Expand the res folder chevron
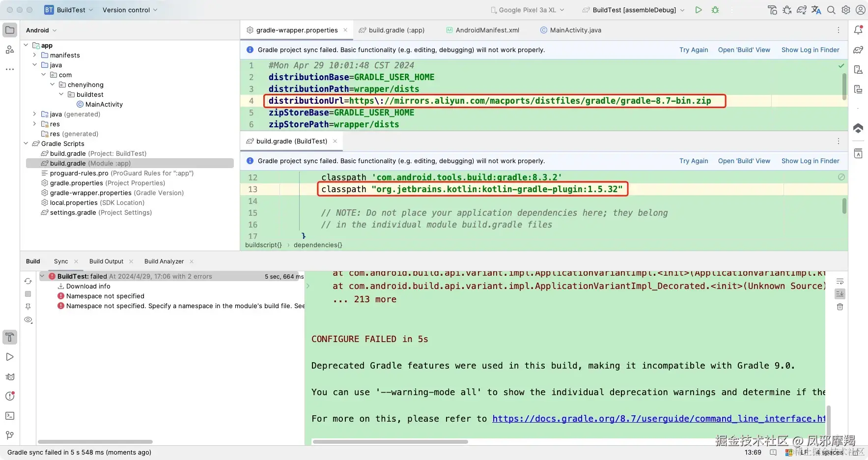 (35, 124)
